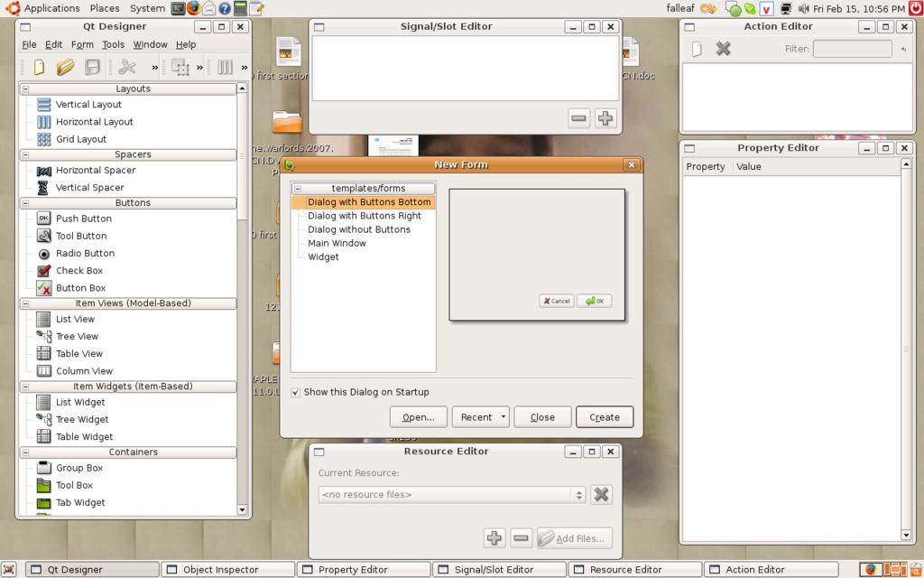924x578 pixels.
Task: Pick the Tree Widget icon
Action: point(43,419)
